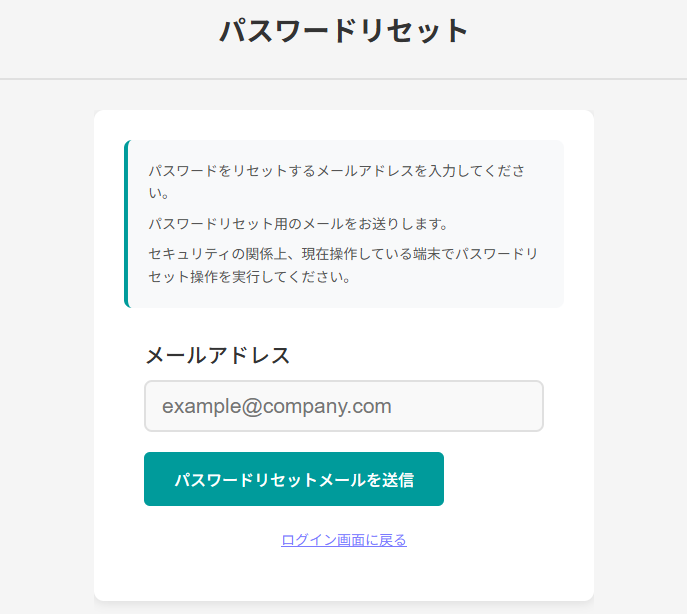The height and width of the screenshot is (614, 687).
Task: Click the teal accent bar of the notice box
Action: click(x=126, y=223)
